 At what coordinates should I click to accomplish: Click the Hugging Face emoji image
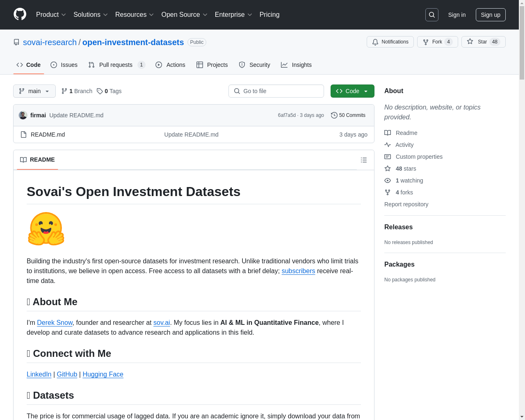(x=46, y=229)
